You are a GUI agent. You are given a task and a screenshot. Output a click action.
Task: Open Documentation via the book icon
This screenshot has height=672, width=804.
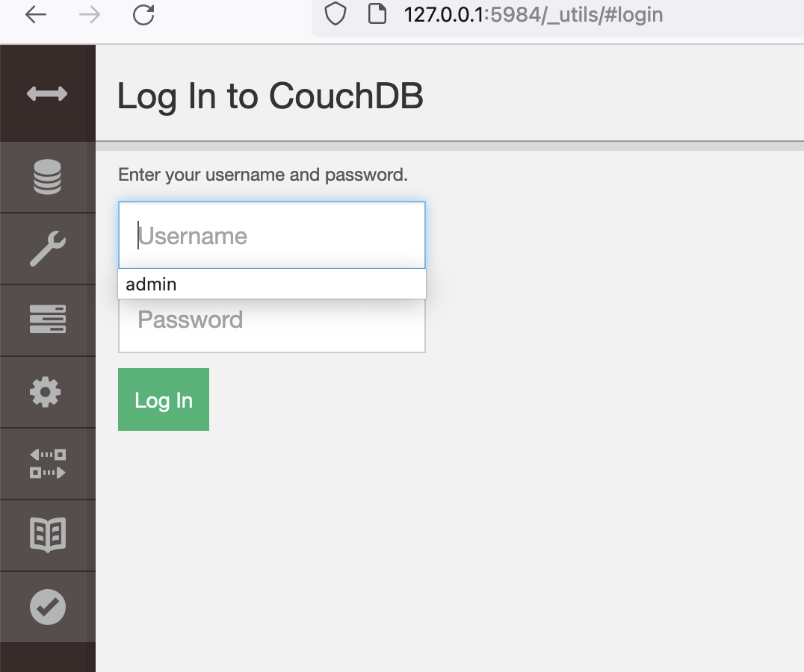point(47,535)
